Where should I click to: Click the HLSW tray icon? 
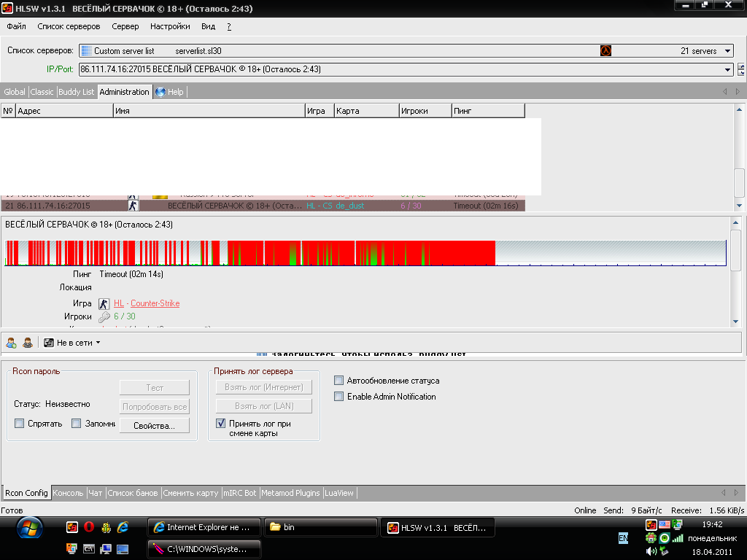651,525
